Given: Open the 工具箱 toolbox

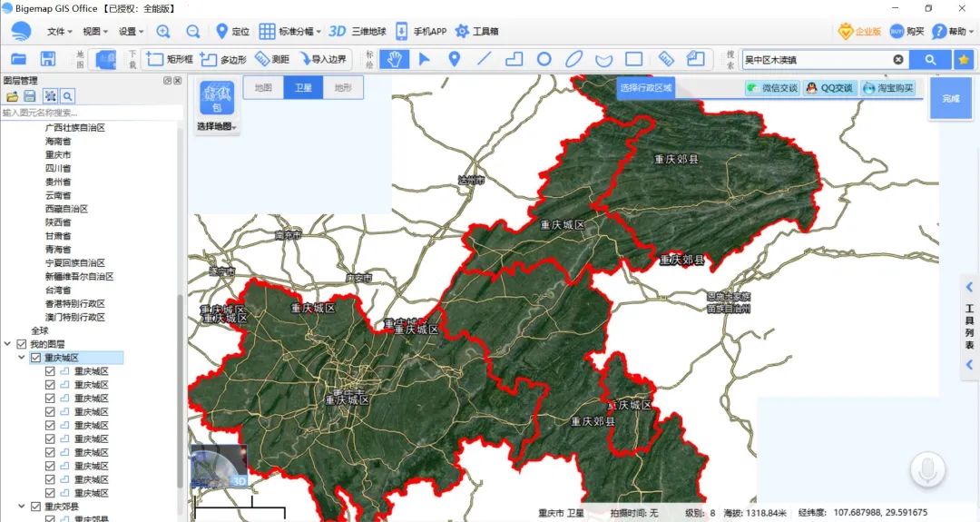Looking at the screenshot, I should click(x=477, y=31).
